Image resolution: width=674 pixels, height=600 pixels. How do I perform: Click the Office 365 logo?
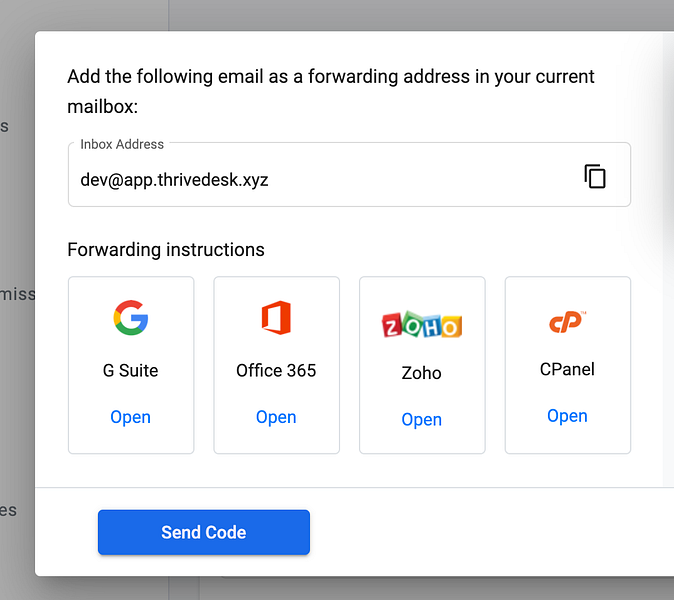[x=276, y=318]
